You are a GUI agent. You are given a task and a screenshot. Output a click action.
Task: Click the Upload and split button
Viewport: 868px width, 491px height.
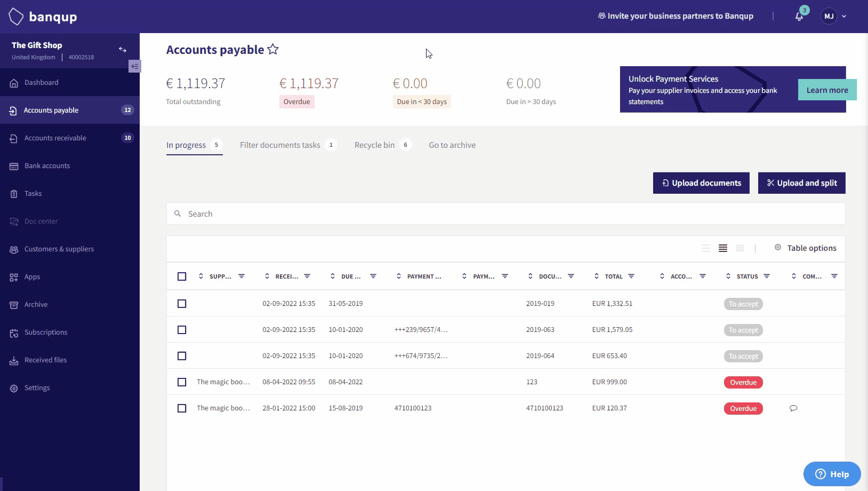[802, 183]
